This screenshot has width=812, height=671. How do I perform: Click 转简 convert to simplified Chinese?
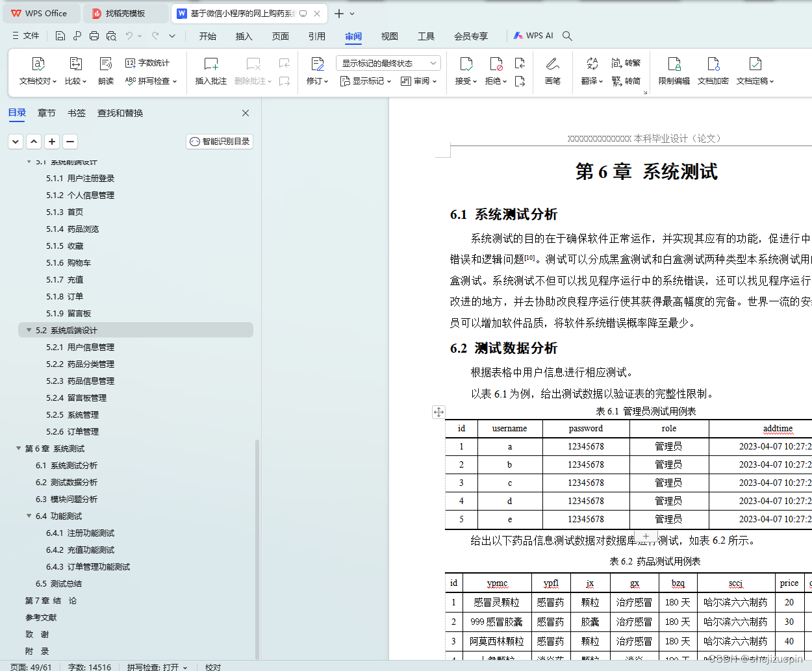click(x=626, y=81)
